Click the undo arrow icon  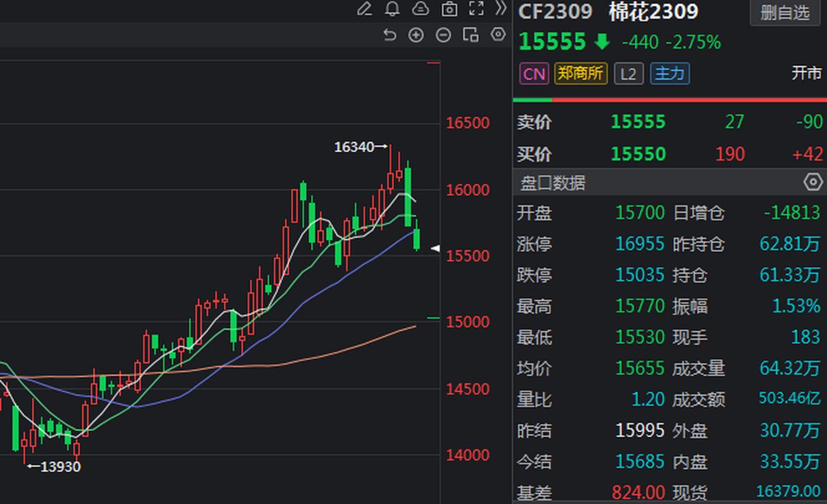tap(390, 35)
